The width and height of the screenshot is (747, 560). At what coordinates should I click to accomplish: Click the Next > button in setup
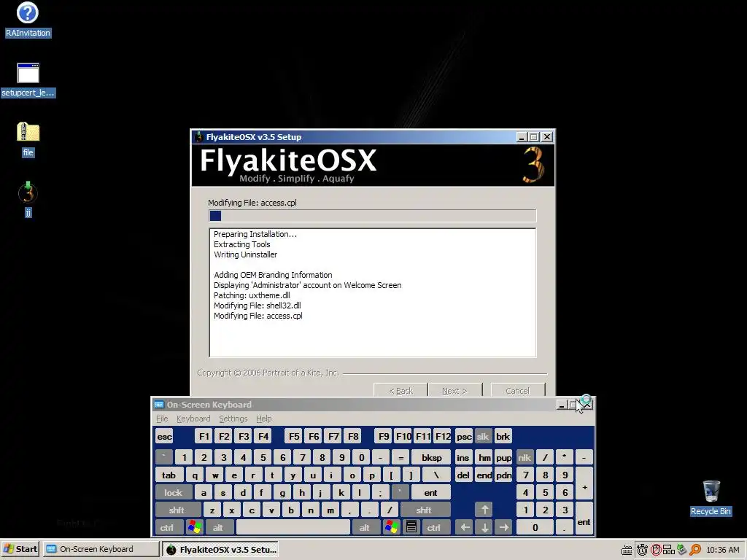pyautogui.click(x=455, y=391)
